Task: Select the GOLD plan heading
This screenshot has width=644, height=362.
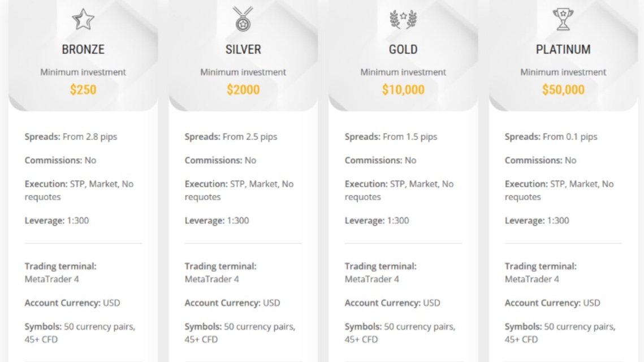Action: (403, 49)
